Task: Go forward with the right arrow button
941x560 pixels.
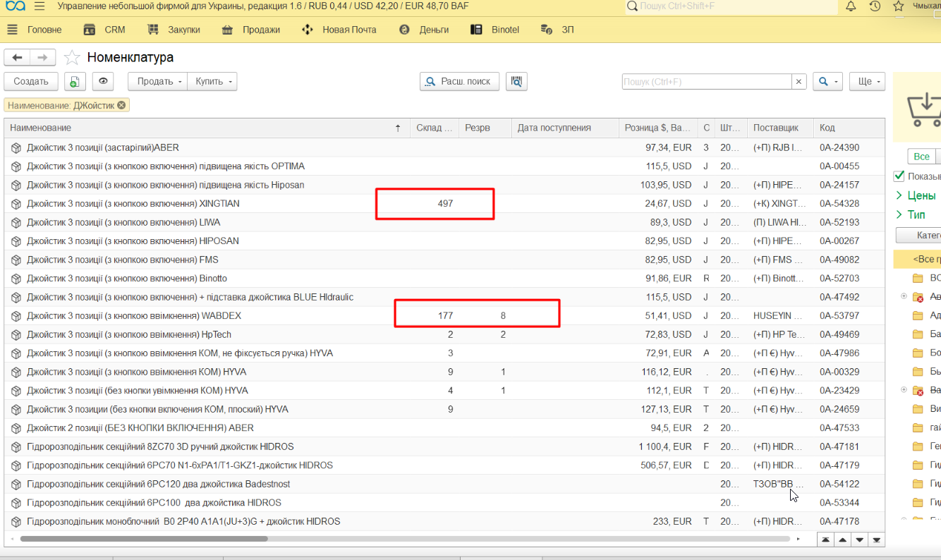Action: (x=42, y=58)
